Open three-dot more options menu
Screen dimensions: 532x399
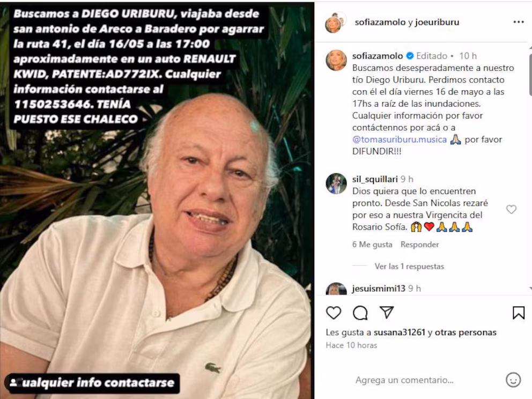(x=519, y=22)
